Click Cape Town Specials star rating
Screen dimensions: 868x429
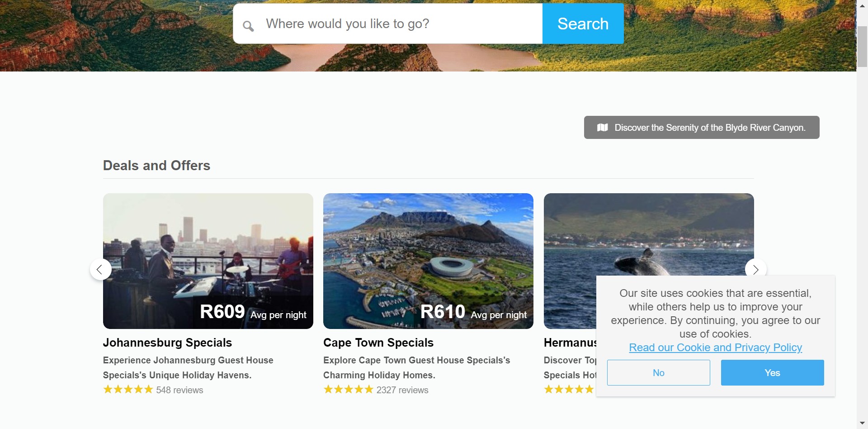348,390
